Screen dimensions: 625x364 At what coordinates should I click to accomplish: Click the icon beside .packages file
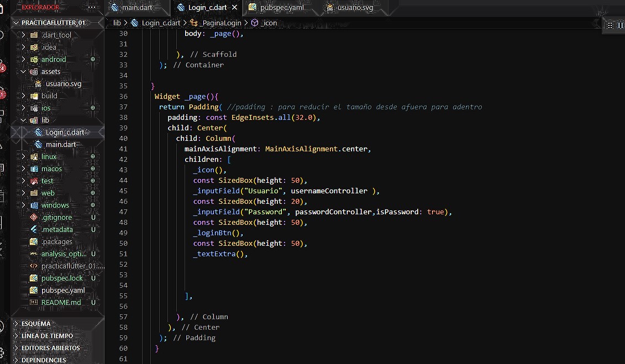click(x=34, y=242)
